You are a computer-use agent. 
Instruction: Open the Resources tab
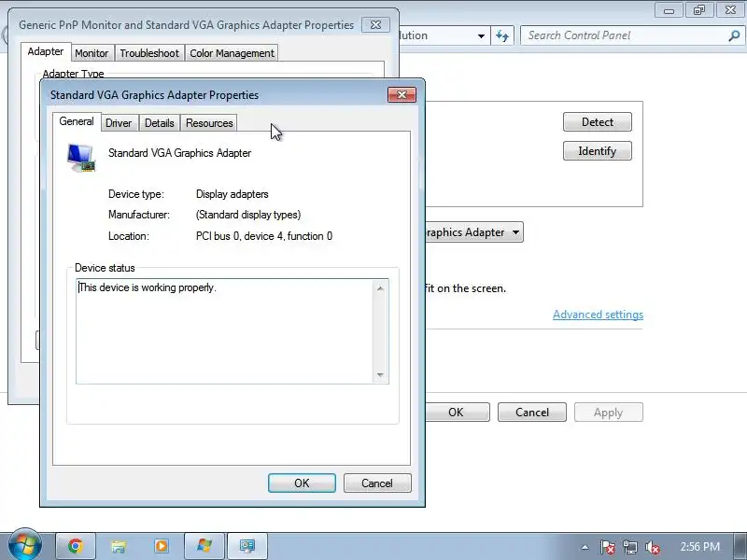[x=209, y=123]
